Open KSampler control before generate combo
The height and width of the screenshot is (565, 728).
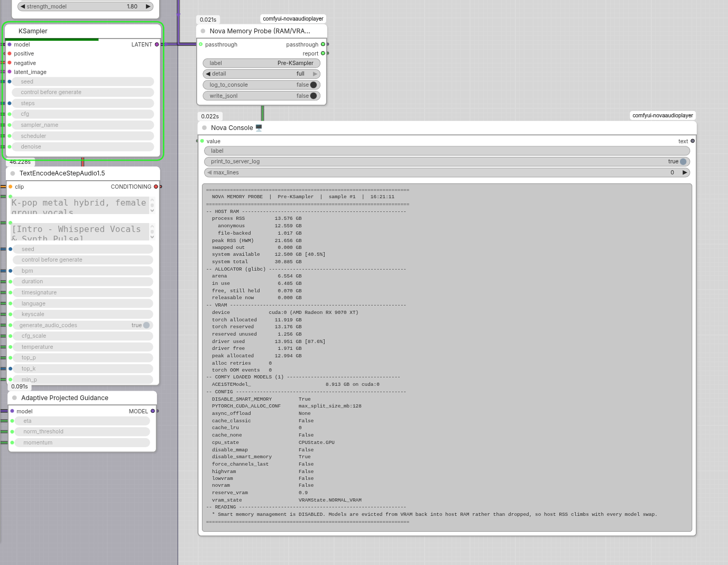(83, 92)
